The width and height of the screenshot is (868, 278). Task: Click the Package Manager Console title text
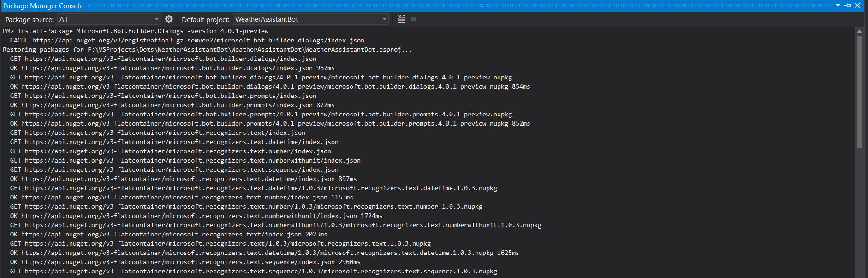click(x=43, y=6)
